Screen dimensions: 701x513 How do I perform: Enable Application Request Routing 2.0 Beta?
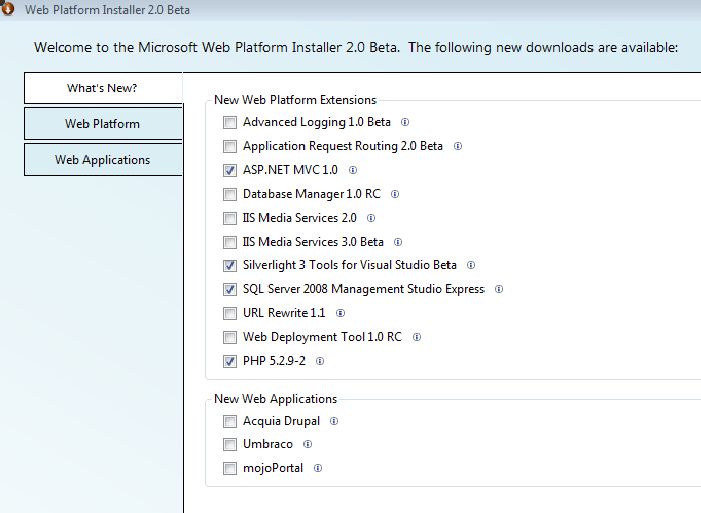click(230, 146)
